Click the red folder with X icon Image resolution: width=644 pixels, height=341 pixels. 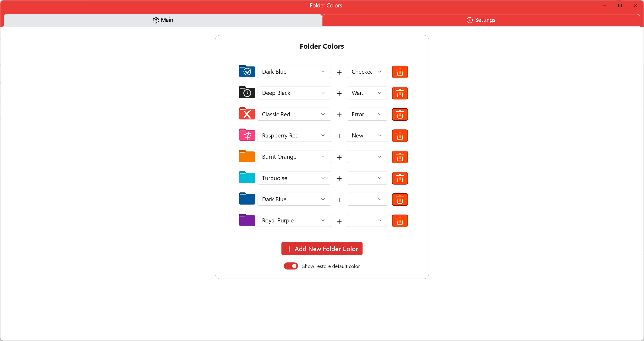(247, 114)
